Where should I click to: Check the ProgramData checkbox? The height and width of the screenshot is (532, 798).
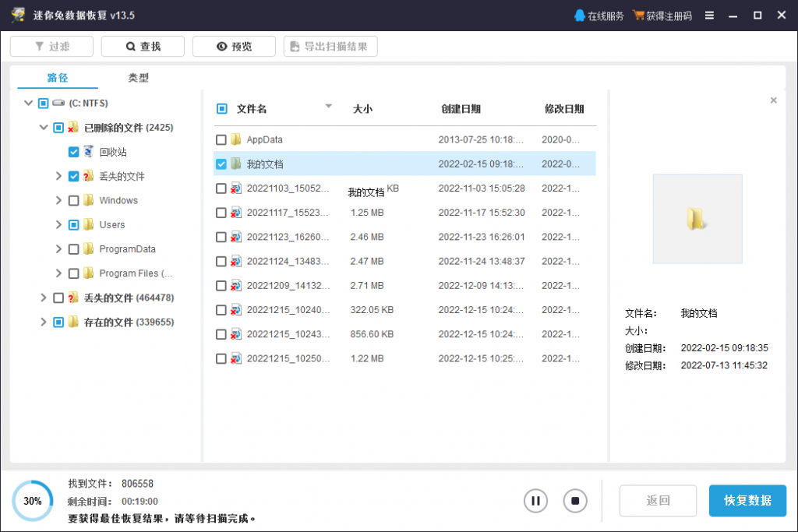(73, 248)
